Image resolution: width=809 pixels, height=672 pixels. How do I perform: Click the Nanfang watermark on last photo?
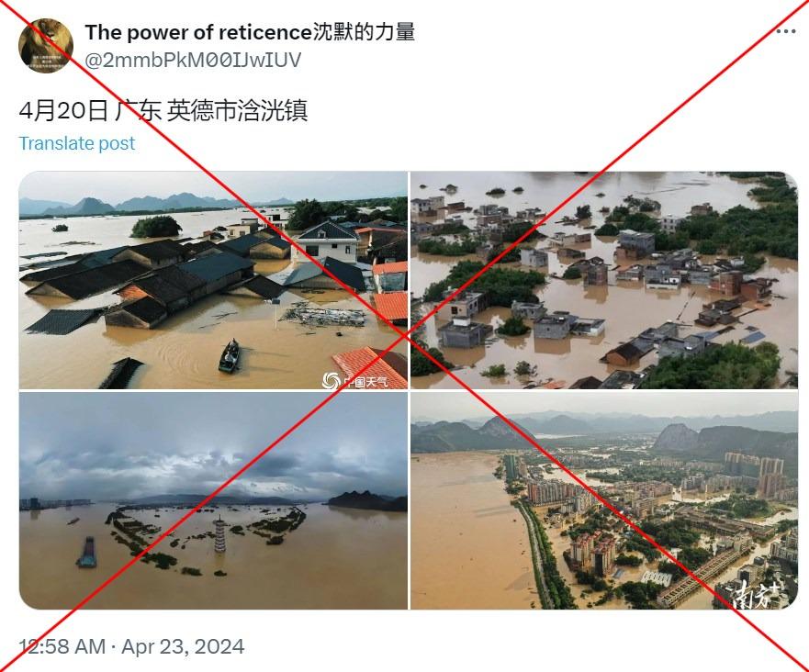pos(758,594)
